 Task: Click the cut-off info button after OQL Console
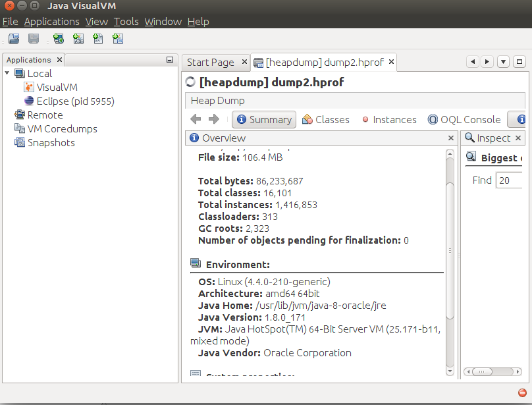click(517, 119)
